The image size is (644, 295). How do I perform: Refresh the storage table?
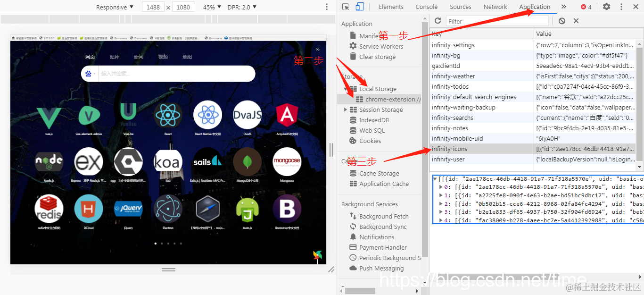[x=438, y=21]
